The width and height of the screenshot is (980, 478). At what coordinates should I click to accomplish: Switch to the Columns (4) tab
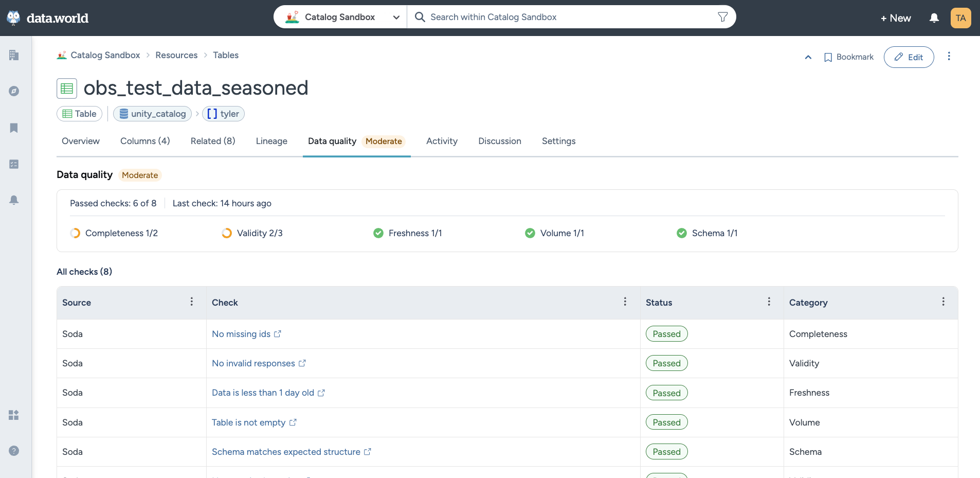(x=145, y=141)
